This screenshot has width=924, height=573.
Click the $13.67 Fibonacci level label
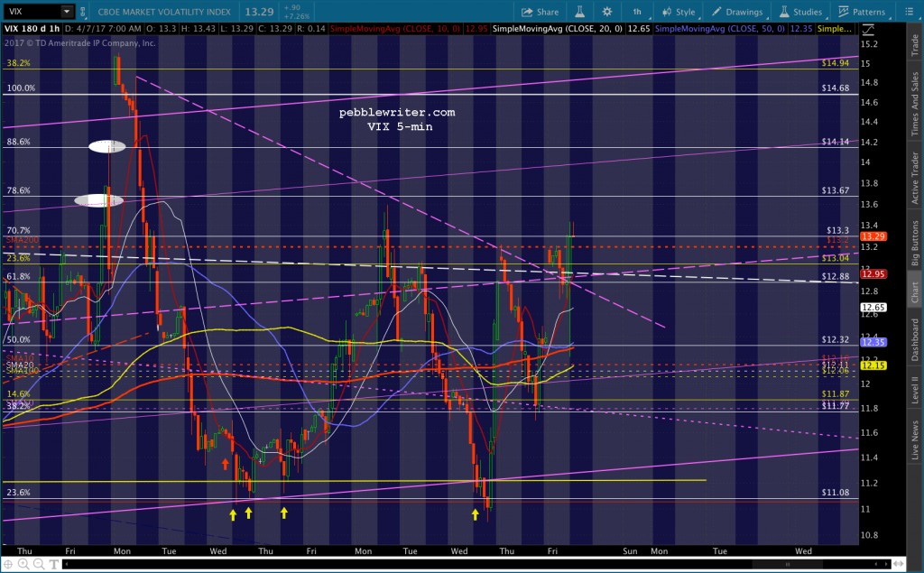835,190
